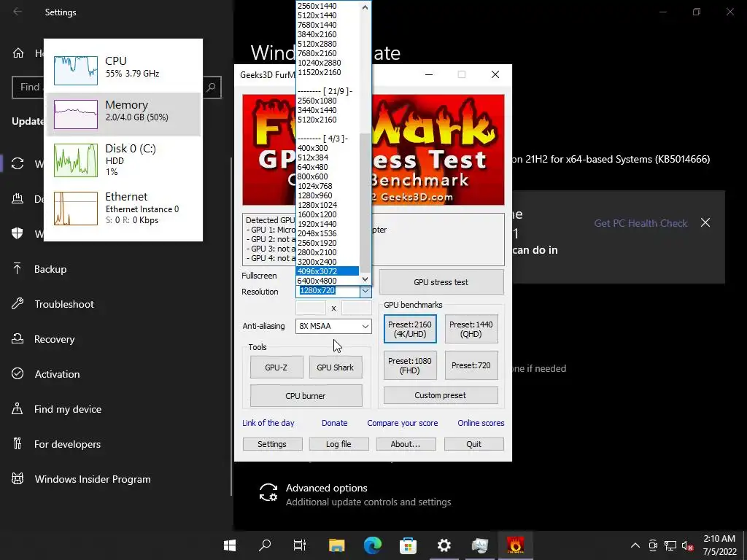Click custom height input field
The height and width of the screenshot is (560, 747).
click(356, 308)
